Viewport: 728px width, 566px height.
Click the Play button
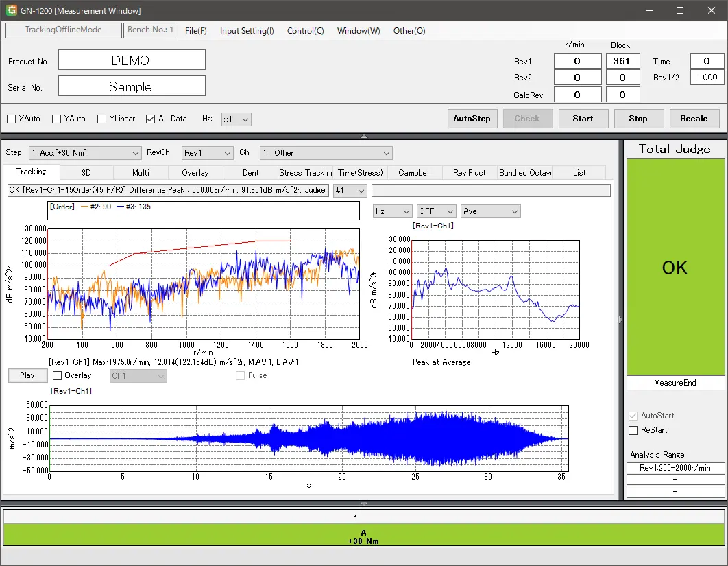click(27, 375)
